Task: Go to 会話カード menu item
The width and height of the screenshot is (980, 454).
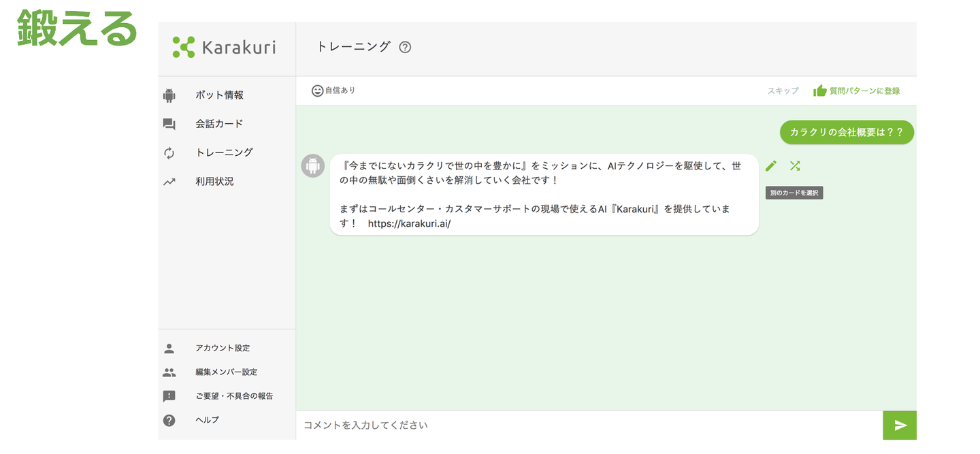Action: (x=219, y=124)
